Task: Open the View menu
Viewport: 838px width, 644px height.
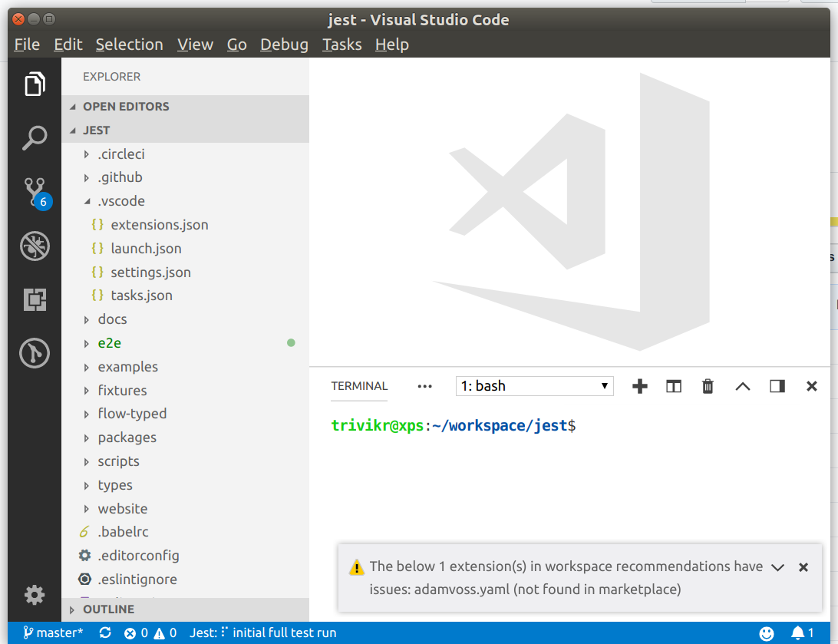Action: (x=195, y=45)
